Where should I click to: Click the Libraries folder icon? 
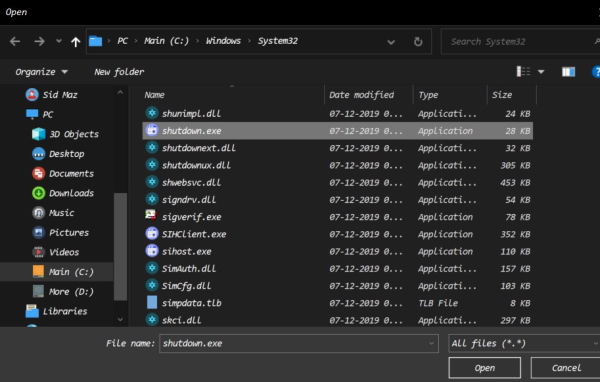(32, 311)
